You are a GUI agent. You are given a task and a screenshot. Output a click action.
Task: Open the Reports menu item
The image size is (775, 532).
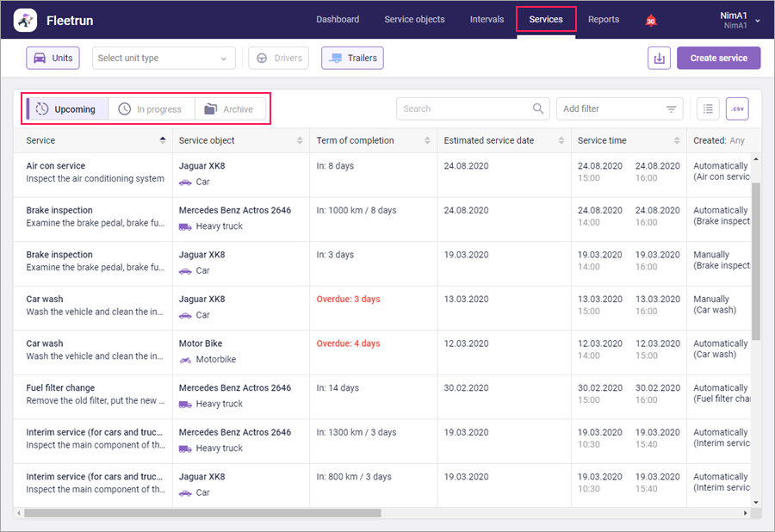point(603,20)
